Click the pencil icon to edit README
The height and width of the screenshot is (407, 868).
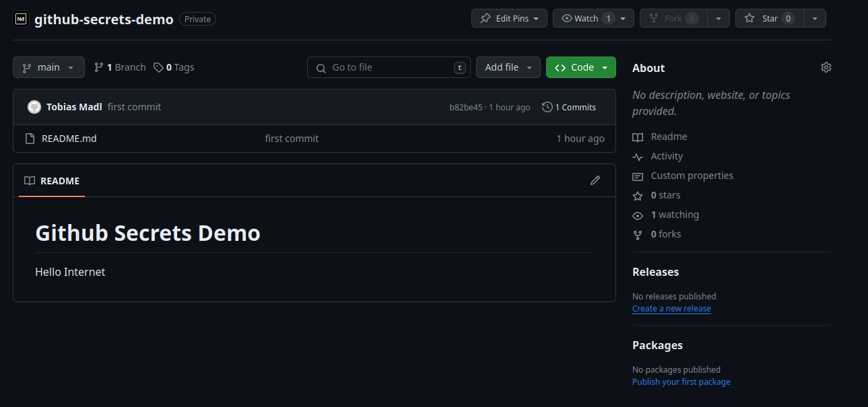coord(595,180)
